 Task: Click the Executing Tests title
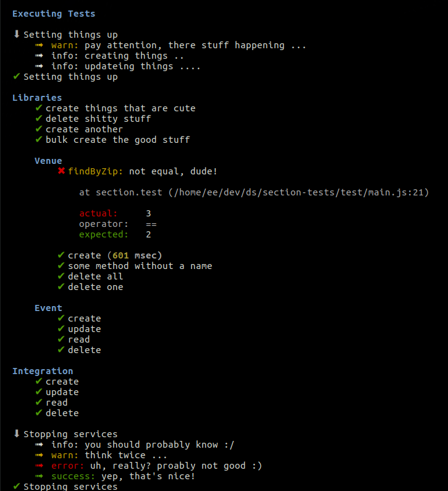coord(54,14)
